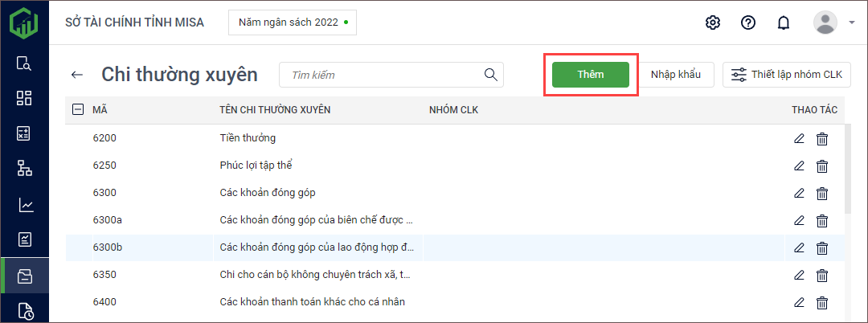Open the Năm ngân sách 2022 selector
Screen dimensions: 868x323
(293, 22)
